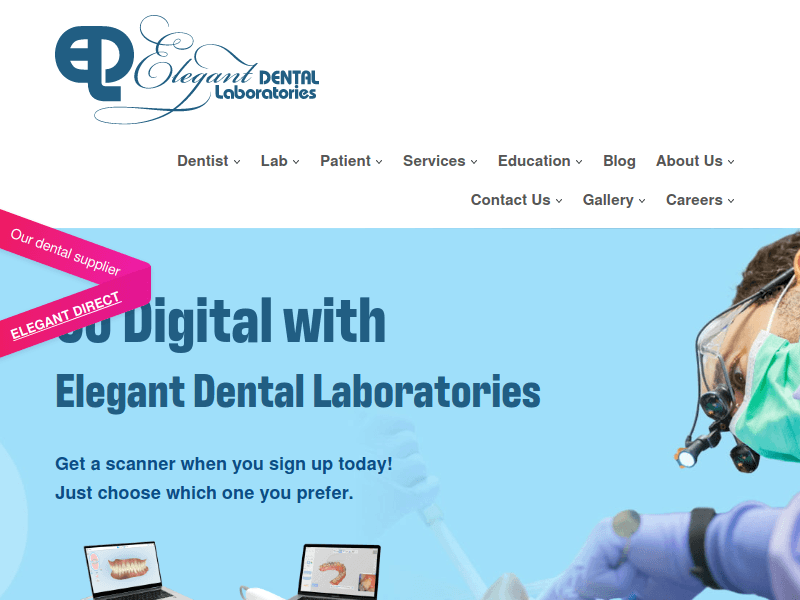The height and width of the screenshot is (600, 800).
Task: Open the About Us menu
Action: point(695,161)
